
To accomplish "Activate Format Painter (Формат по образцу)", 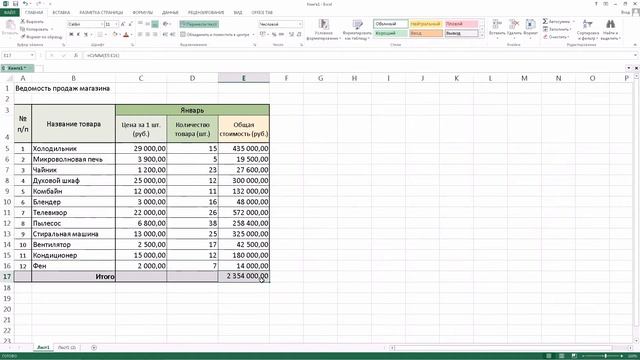I will pyautogui.click(x=41, y=37).
